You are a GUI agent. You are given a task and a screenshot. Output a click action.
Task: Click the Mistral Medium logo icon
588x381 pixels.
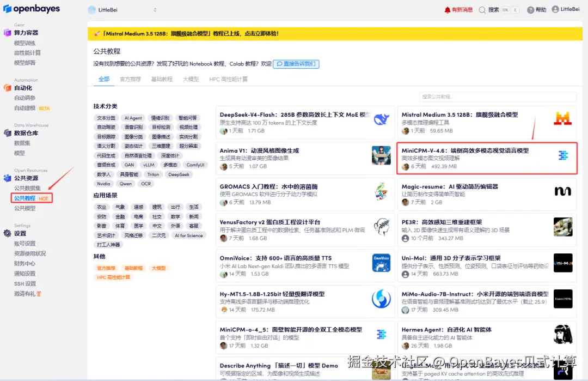point(563,119)
